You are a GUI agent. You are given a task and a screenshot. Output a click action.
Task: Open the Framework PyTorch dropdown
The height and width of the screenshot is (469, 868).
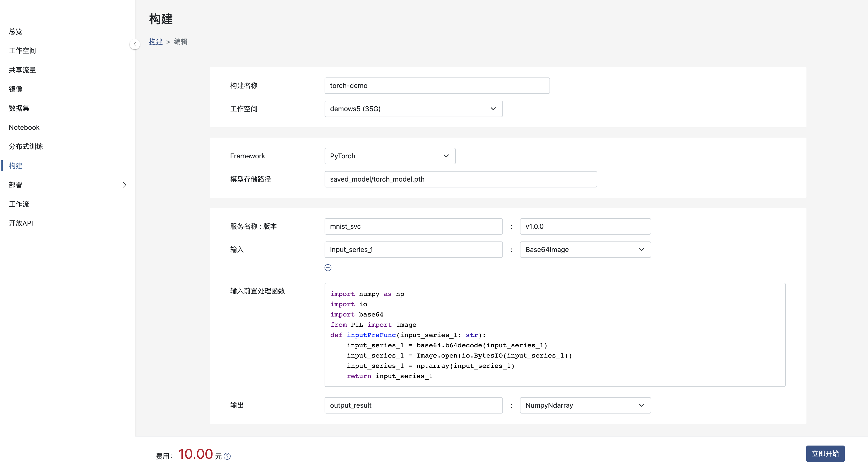click(x=390, y=156)
